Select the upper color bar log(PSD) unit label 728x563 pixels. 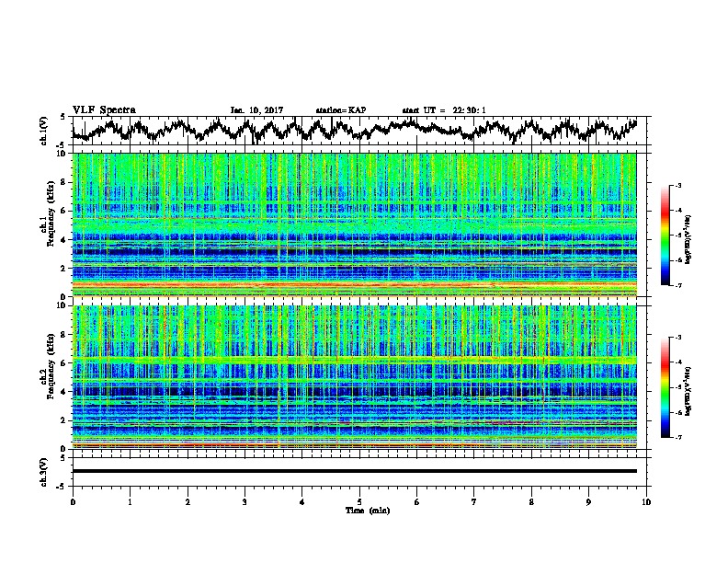(689, 239)
